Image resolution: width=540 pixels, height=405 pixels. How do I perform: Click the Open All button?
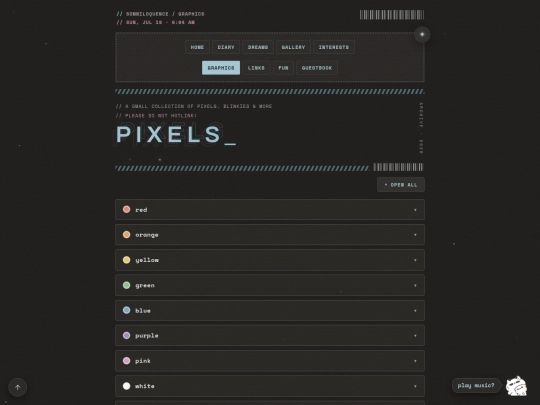[x=401, y=185]
